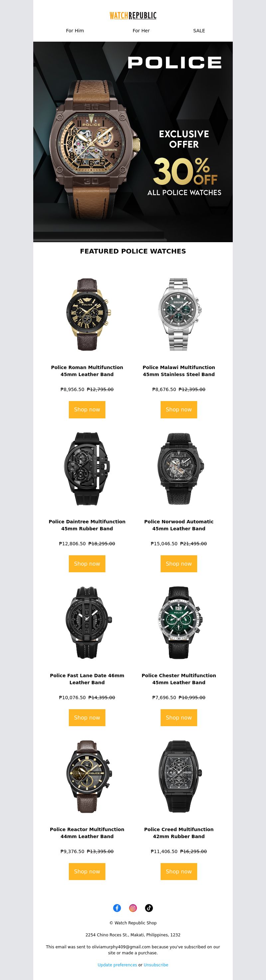The image size is (266, 980).
Task: Open the Police Daintree Multifunction title
Action: tap(87, 525)
